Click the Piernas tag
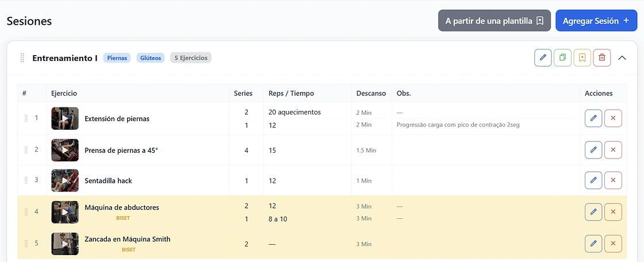Image resolution: width=644 pixels, height=262 pixels. tap(117, 58)
